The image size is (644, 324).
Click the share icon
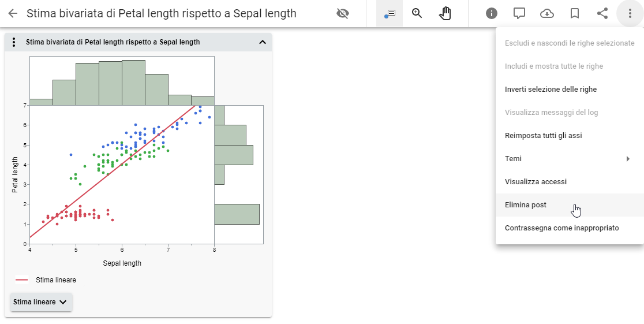[x=602, y=13]
